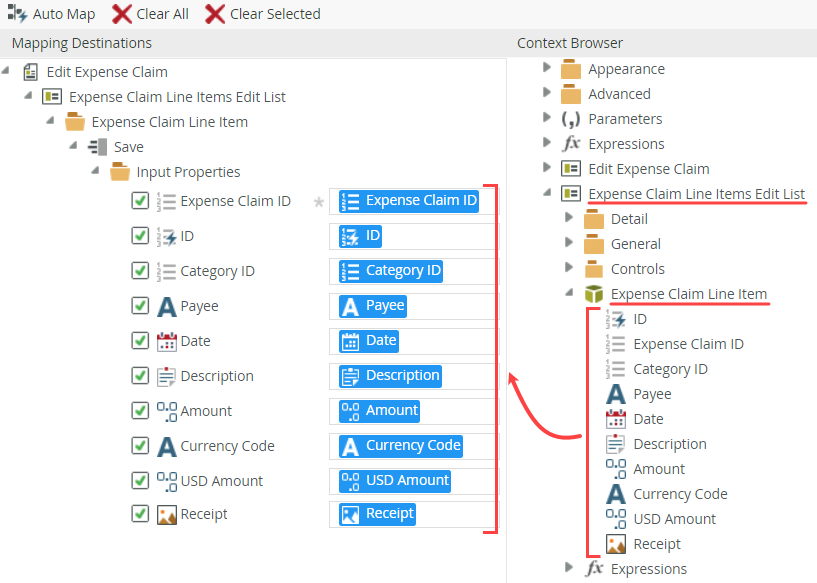Select the Expense Claim ID mapped value token
Screen dimensions: 817x583
[x=409, y=201]
